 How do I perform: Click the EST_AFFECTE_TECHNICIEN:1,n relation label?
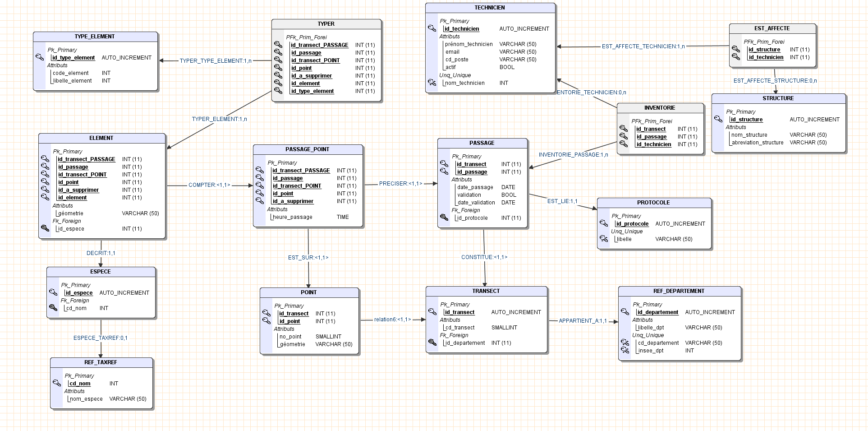coord(643,46)
